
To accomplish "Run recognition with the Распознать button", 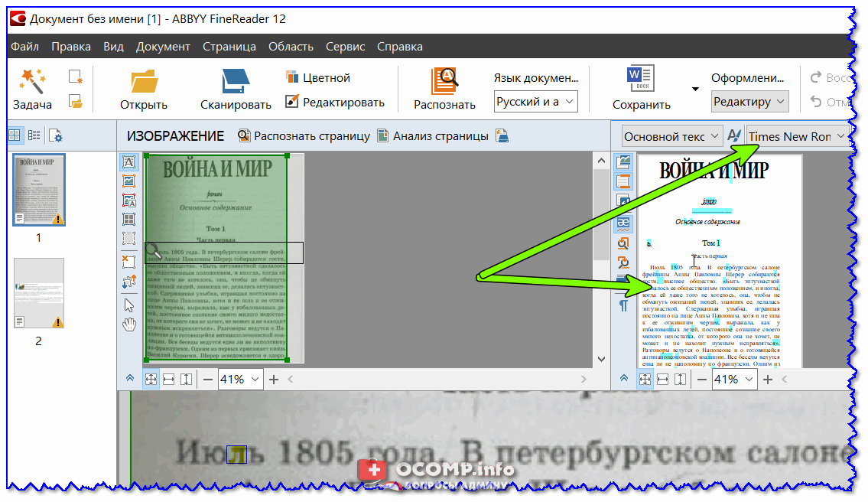I will click(x=444, y=89).
